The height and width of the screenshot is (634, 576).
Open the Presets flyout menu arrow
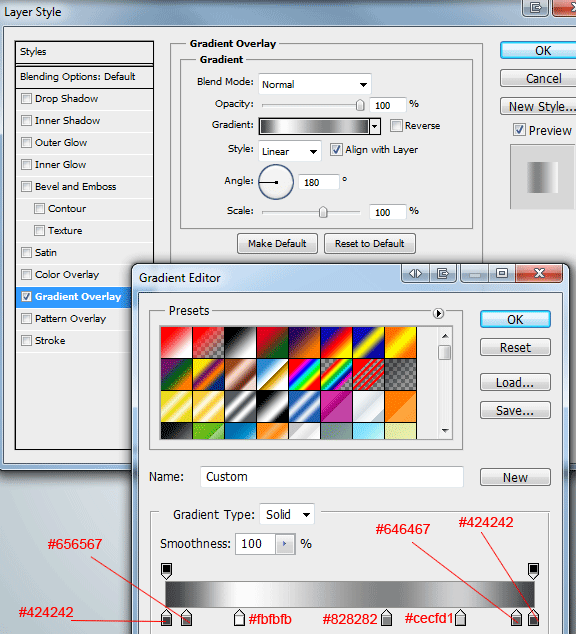click(438, 313)
